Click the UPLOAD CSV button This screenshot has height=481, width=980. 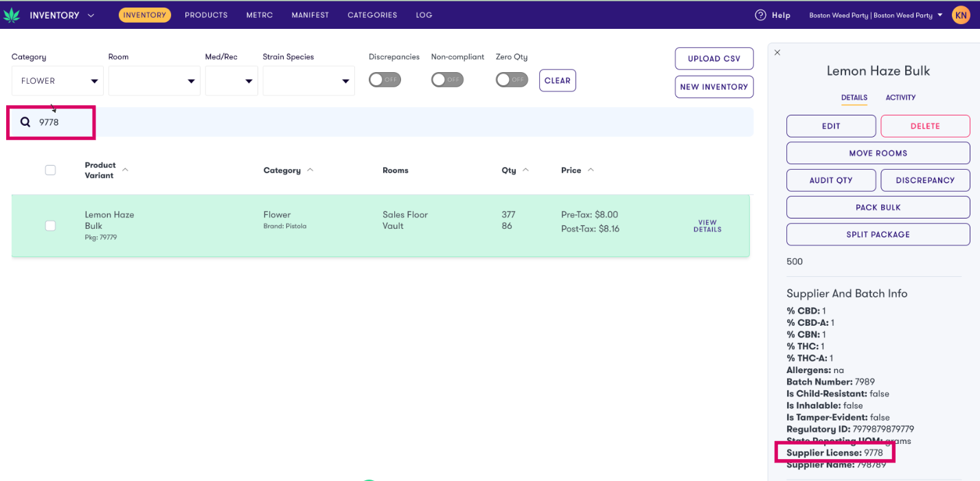(714, 58)
